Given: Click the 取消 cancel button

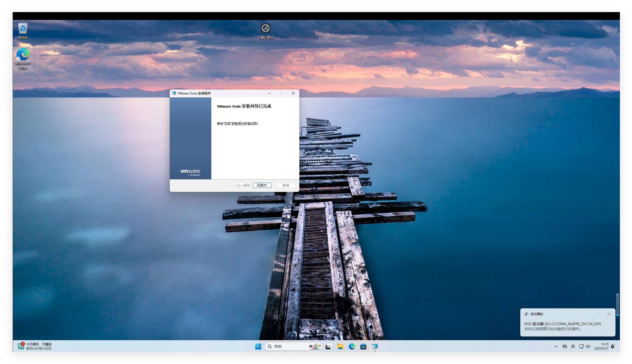Looking at the screenshot, I should [285, 185].
